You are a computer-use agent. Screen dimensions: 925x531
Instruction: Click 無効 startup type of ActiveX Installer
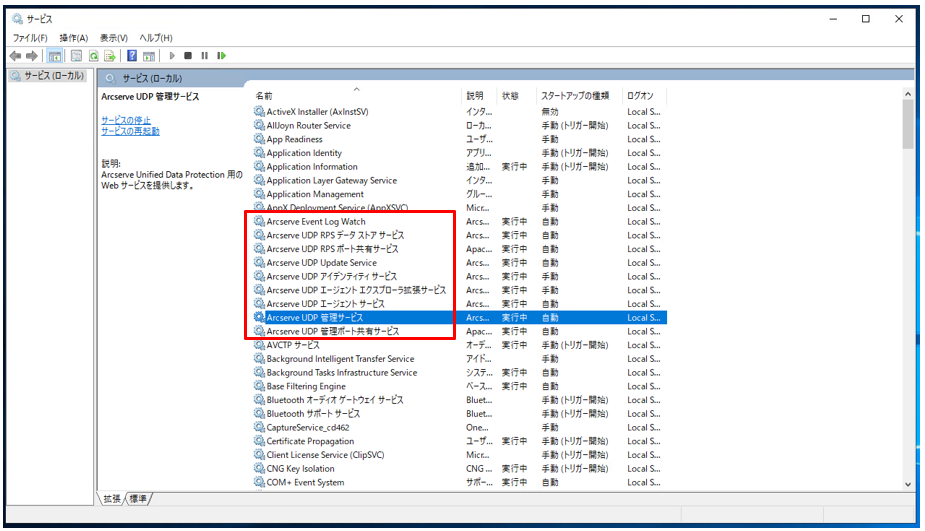[550, 111]
